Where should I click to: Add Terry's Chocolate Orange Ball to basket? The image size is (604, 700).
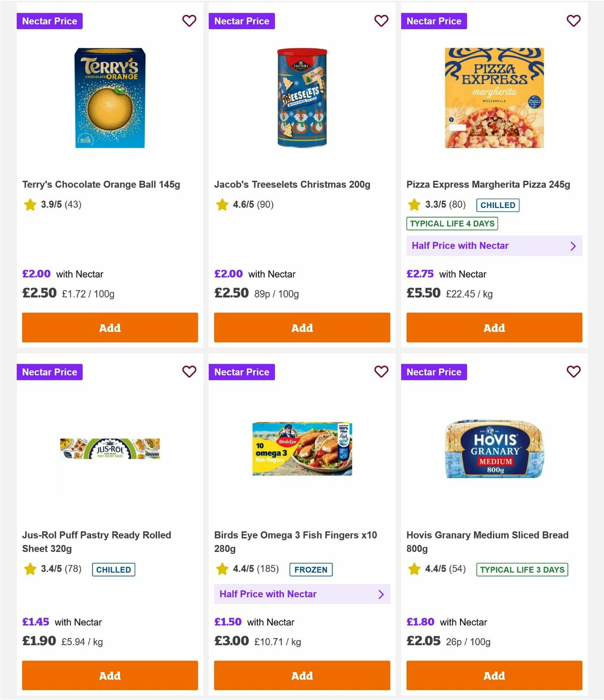(109, 327)
